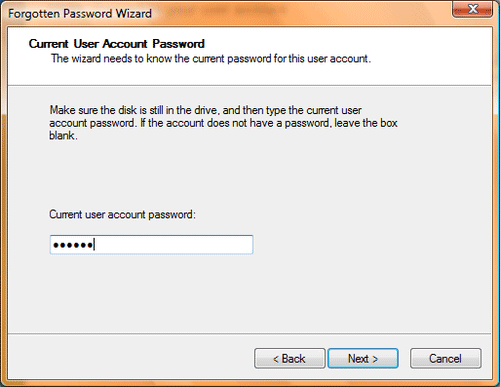Select the "Current User Account Password" heading
Viewport: 500px width, 387px height.
(x=117, y=44)
